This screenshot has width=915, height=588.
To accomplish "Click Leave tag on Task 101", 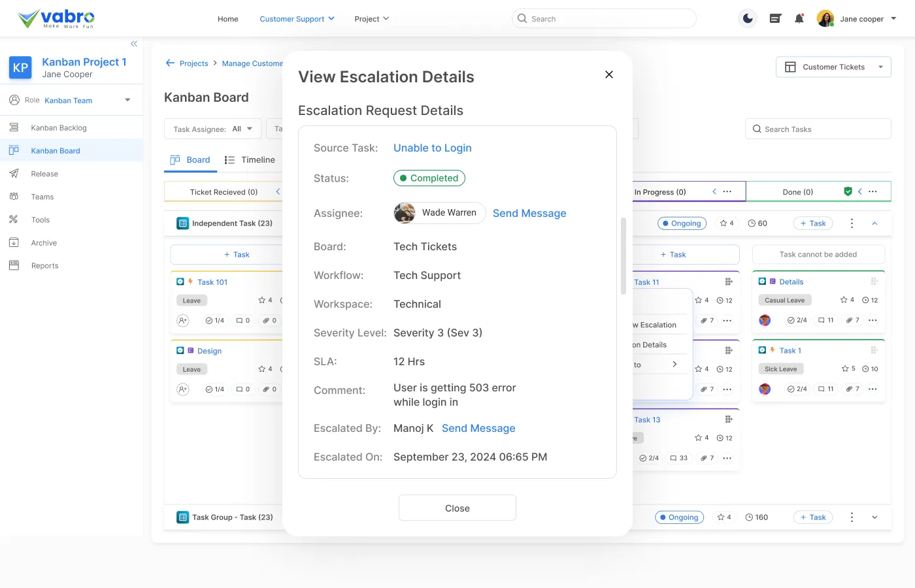I will [191, 301].
